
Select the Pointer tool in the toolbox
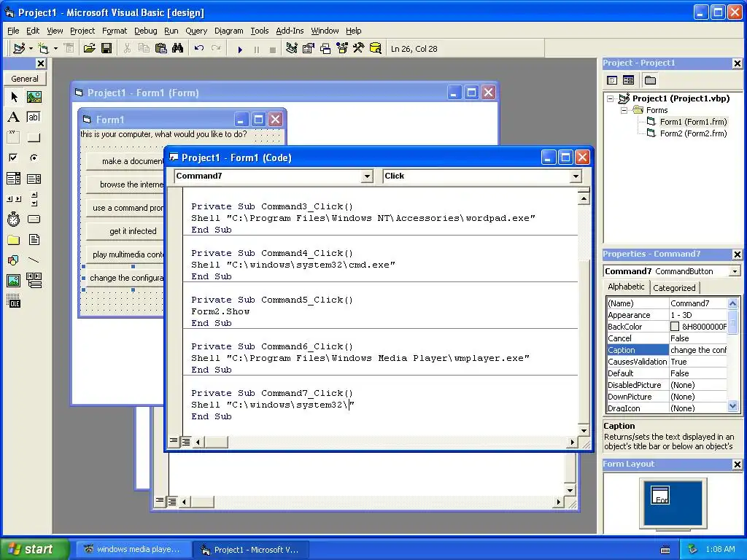(x=14, y=97)
